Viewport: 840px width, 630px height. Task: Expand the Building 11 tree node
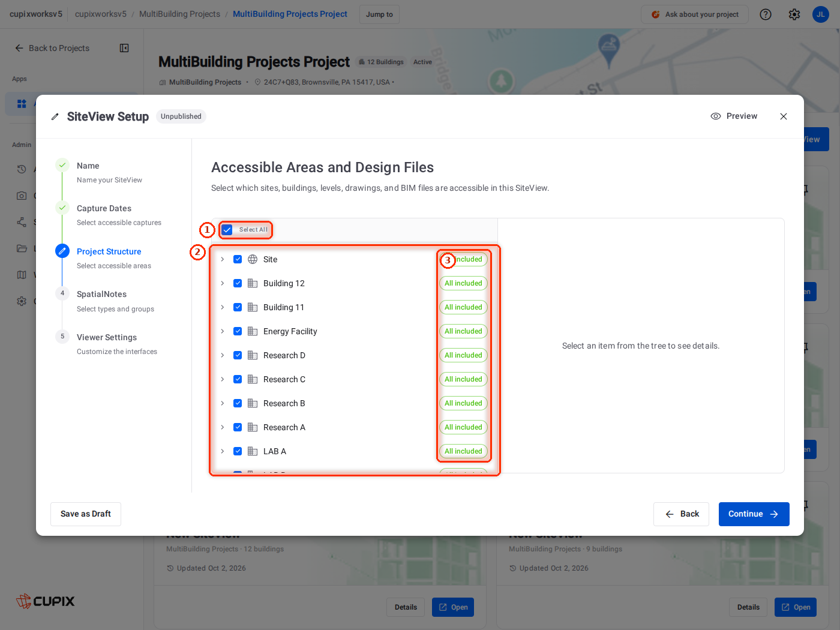pos(223,307)
